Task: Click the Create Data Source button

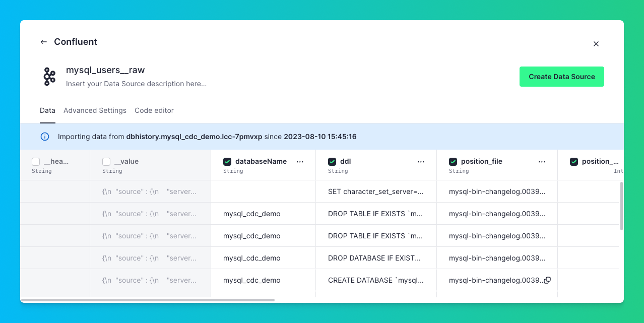Action: click(x=562, y=77)
